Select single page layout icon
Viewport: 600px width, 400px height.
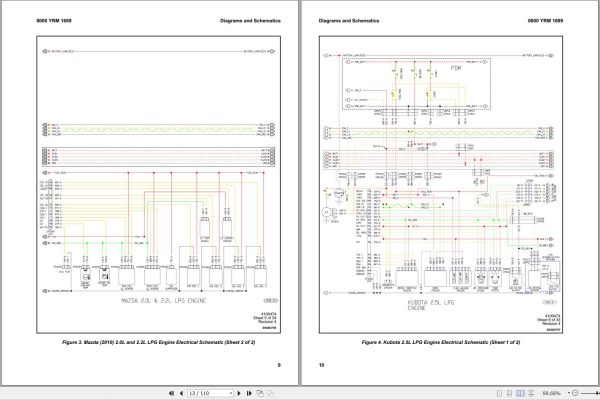[499, 393]
